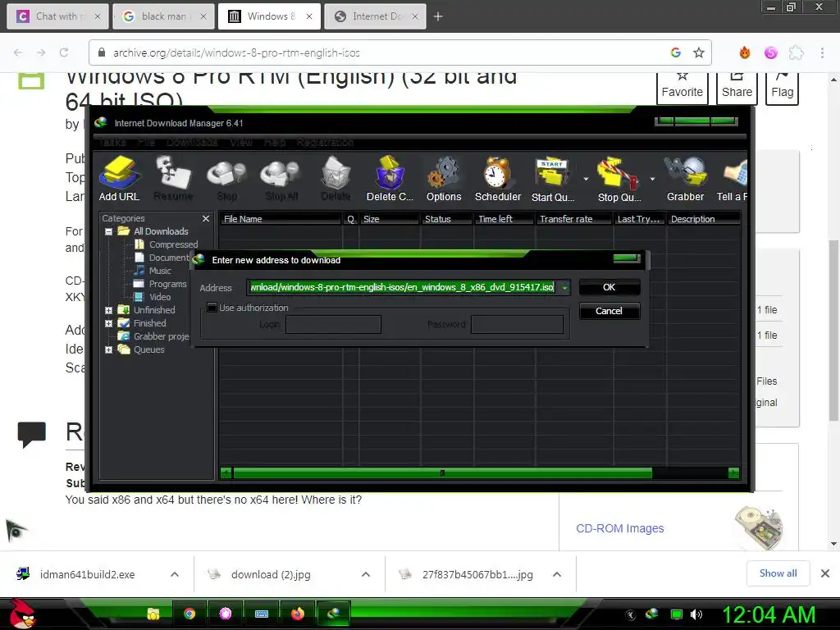
Task: Bookmark page with star icon
Action: point(699,52)
